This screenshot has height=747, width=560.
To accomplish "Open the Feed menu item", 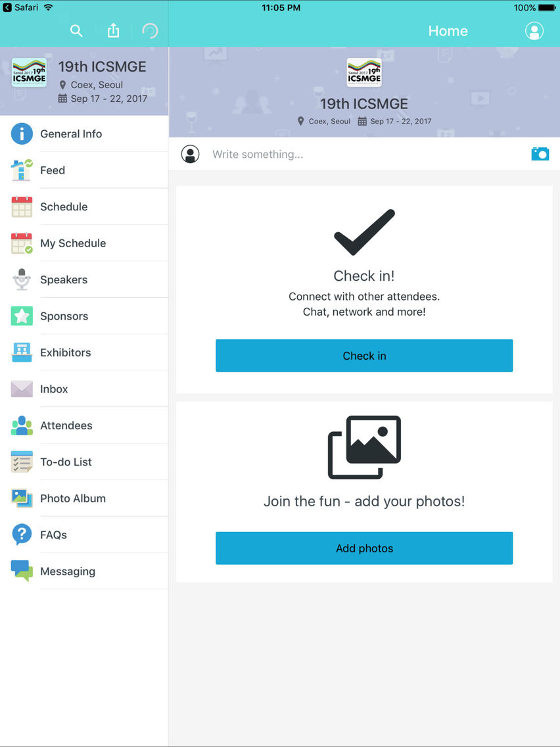I will (84, 170).
